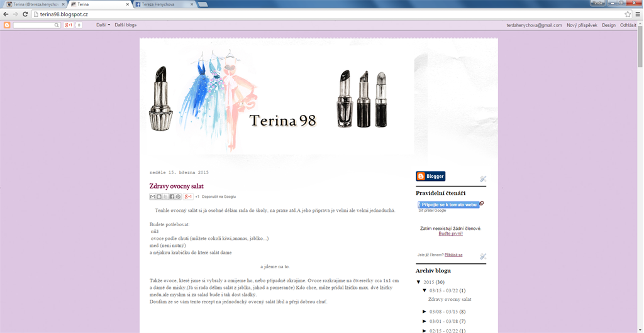Open the 03/01 - 03/08 archive link
The image size is (644, 333).
click(444, 321)
